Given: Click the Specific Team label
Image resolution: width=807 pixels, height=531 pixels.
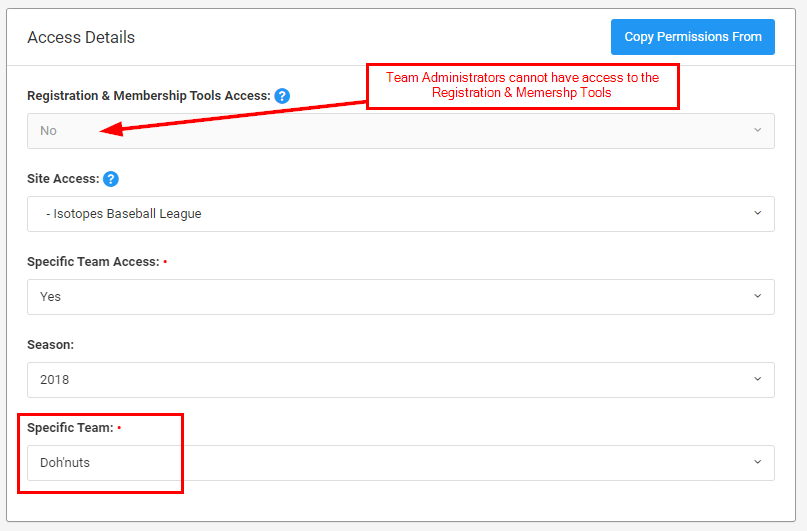Looking at the screenshot, I should coord(70,428).
